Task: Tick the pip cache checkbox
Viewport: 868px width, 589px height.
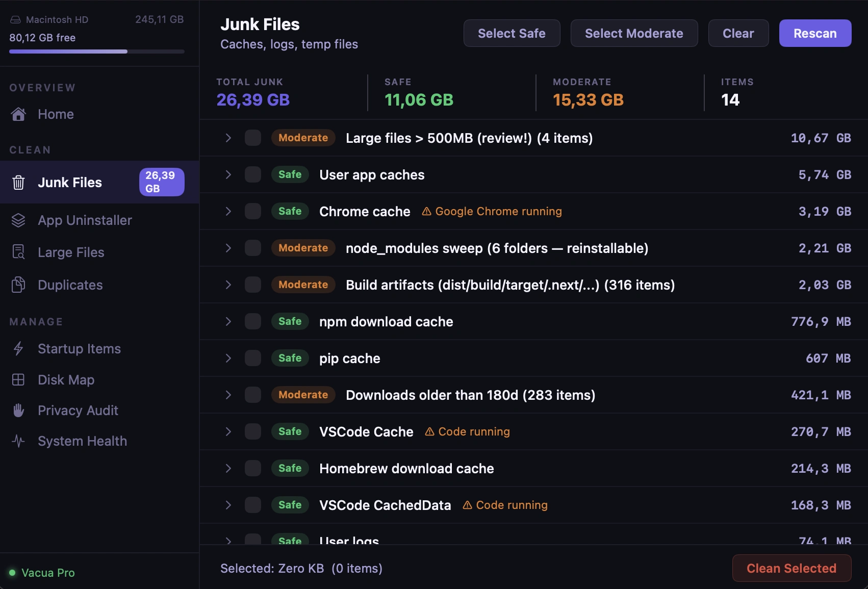Action: tap(253, 358)
